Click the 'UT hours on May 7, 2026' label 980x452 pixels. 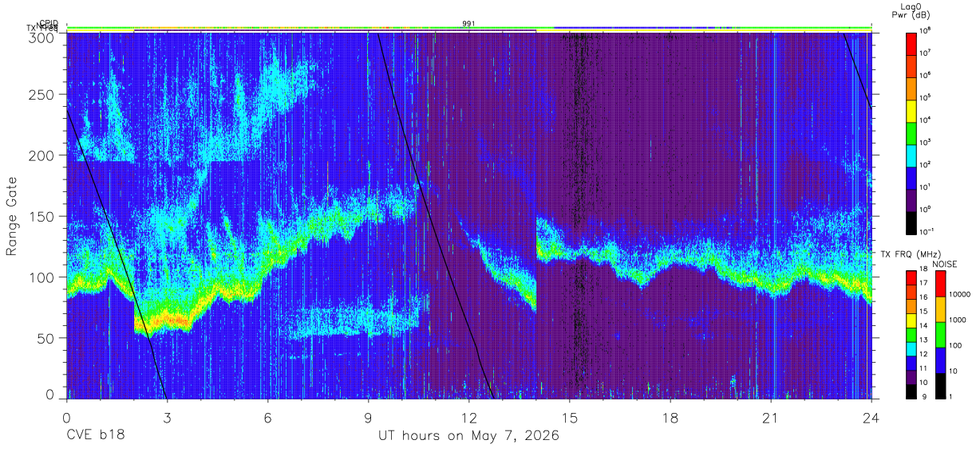coord(468,436)
